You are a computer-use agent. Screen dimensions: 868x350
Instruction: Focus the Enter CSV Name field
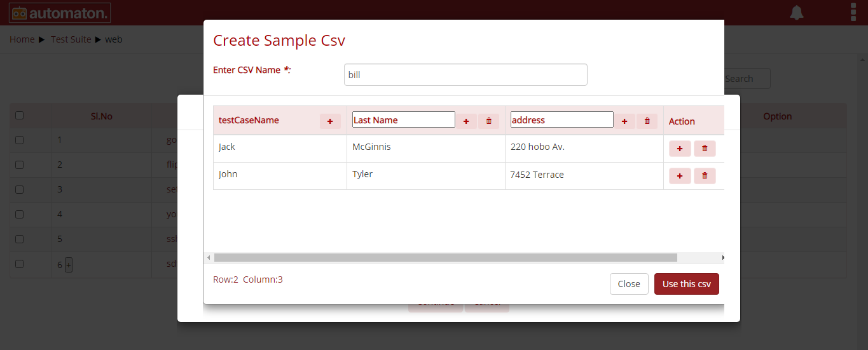tap(465, 74)
